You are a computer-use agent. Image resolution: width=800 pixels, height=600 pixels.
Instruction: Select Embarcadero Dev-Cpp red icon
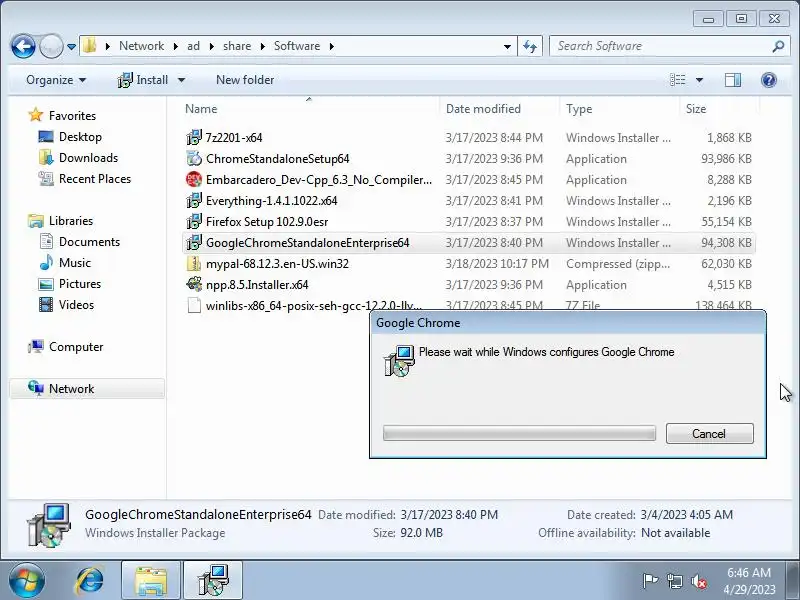tap(194, 180)
